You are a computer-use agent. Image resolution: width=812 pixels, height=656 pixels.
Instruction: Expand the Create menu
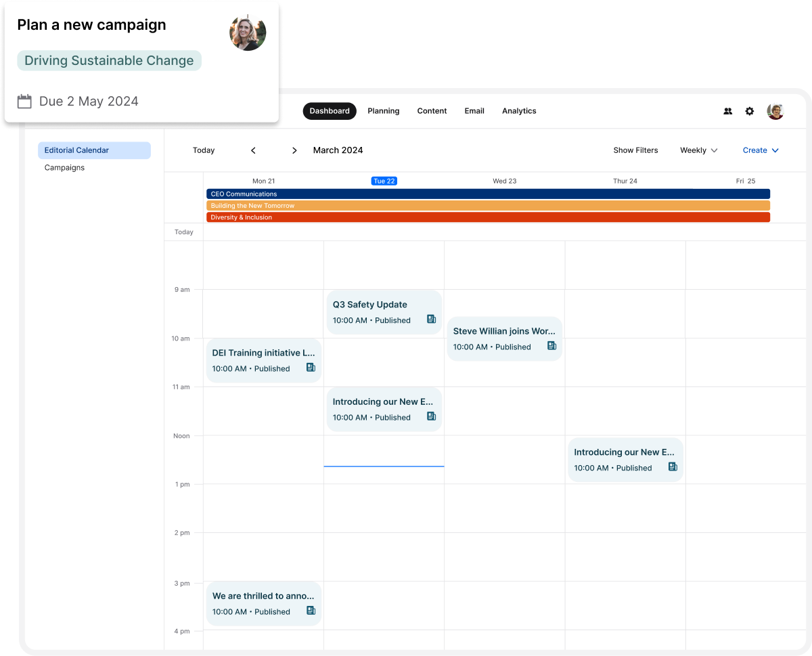point(761,150)
